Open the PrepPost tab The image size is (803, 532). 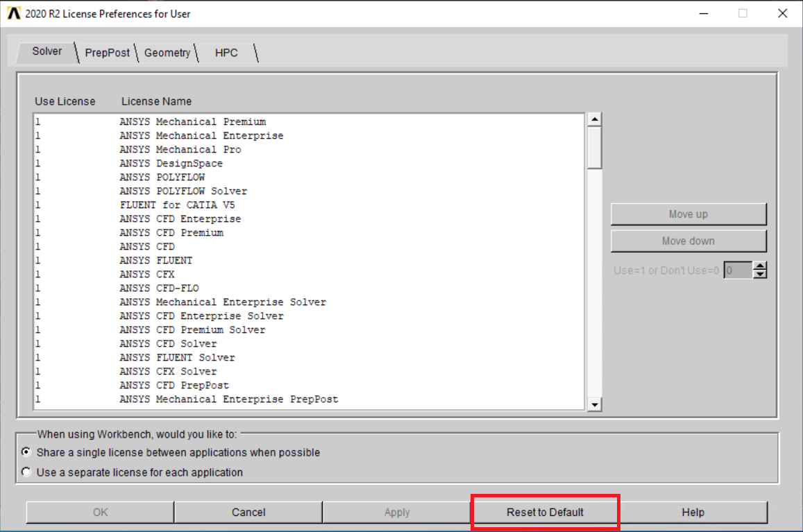107,53
